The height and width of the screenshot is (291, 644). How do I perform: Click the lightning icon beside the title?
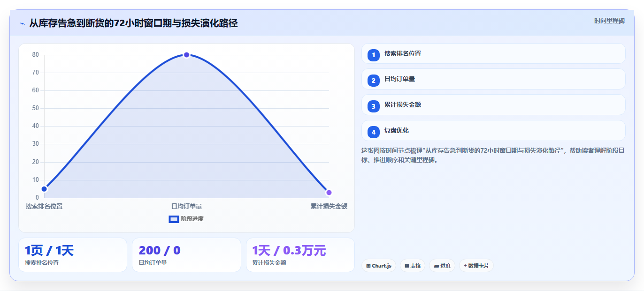[22, 23]
